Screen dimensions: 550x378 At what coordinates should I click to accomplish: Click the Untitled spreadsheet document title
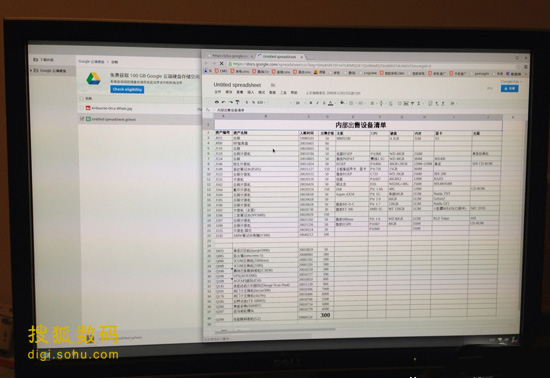(x=237, y=85)
